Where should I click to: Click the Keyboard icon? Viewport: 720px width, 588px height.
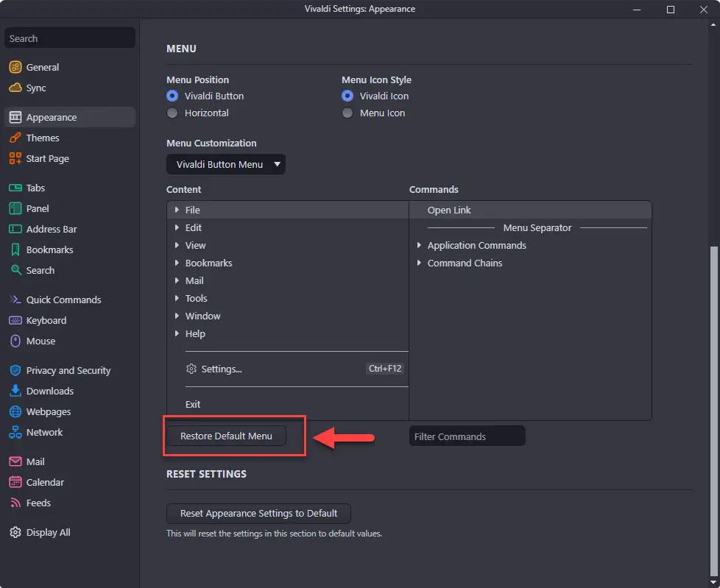pyautogui.click(x=15, y=320)
